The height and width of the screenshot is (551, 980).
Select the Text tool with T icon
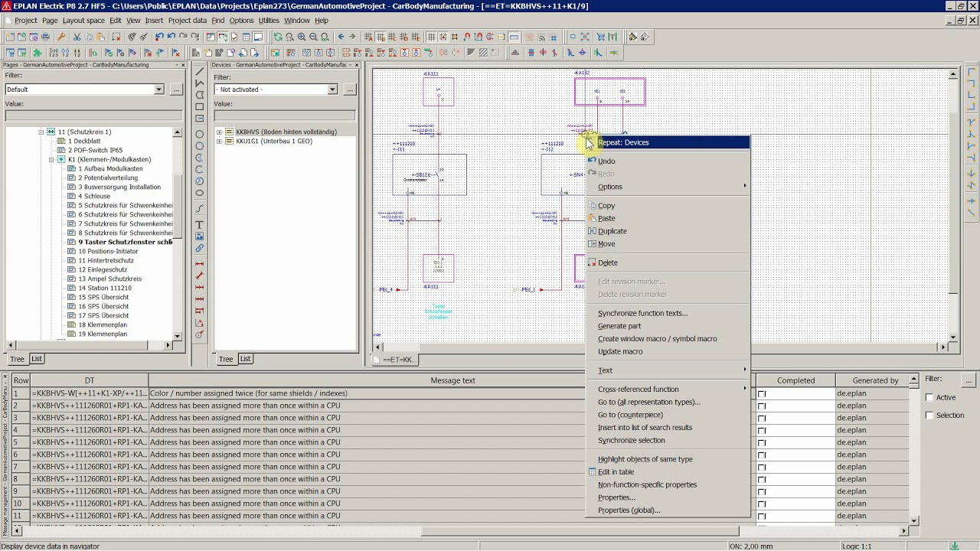199,224
